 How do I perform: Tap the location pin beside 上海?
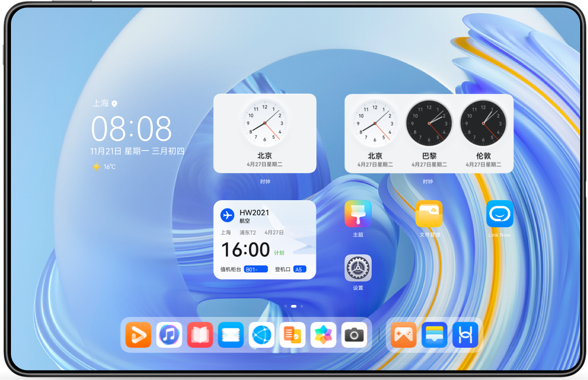click(114, 104)
